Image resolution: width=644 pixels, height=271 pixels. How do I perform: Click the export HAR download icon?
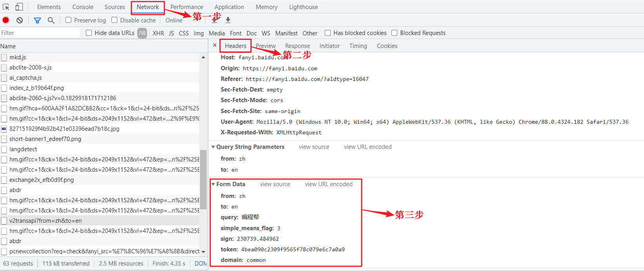(x=228, y=20)
